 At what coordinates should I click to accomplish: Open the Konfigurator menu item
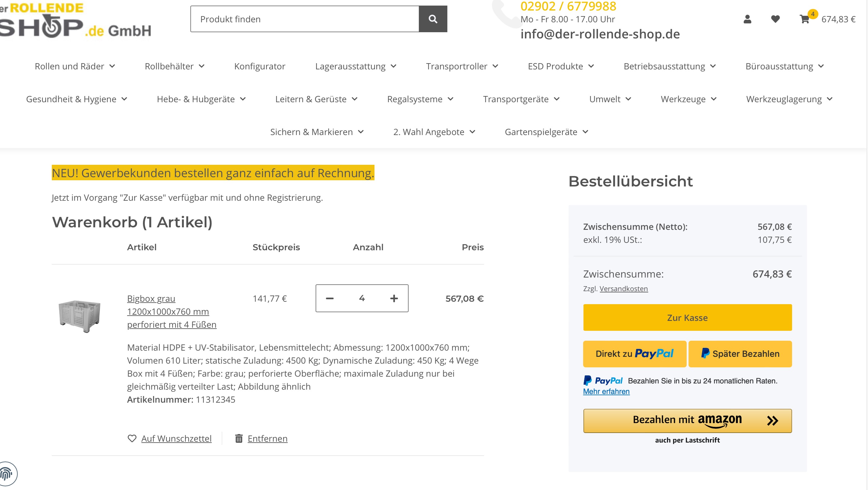[259, 66]
